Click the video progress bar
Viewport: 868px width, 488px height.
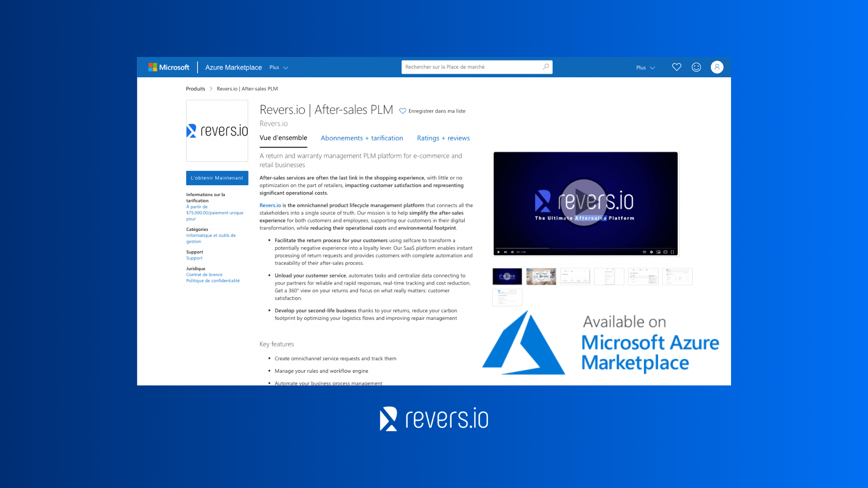pyautogui.click(x=585, y=248)
